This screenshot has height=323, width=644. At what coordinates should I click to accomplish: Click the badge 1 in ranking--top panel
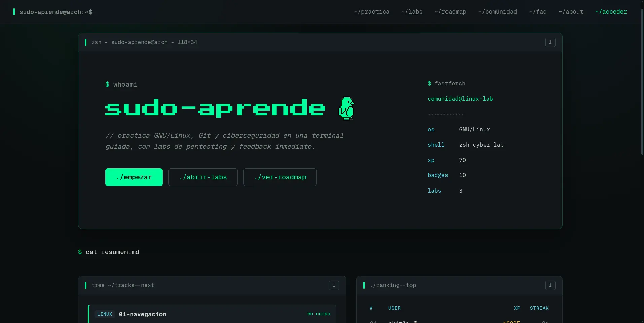coord(550,285)
